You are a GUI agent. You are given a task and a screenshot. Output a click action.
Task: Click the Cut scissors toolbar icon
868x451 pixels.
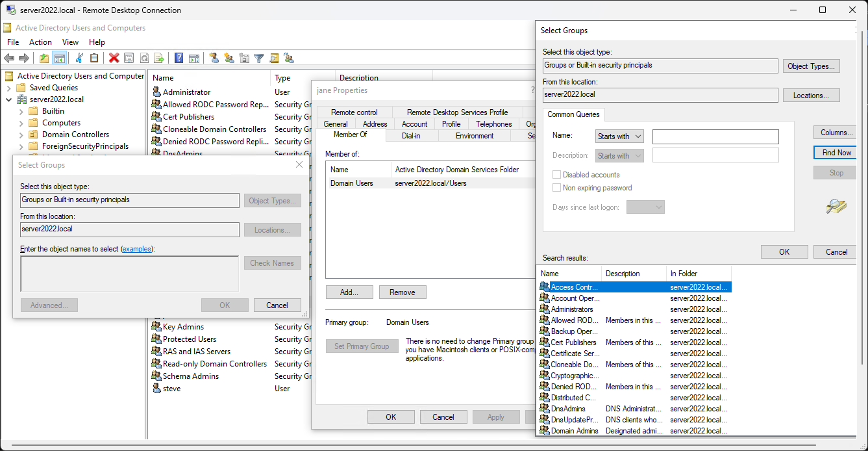79,58
